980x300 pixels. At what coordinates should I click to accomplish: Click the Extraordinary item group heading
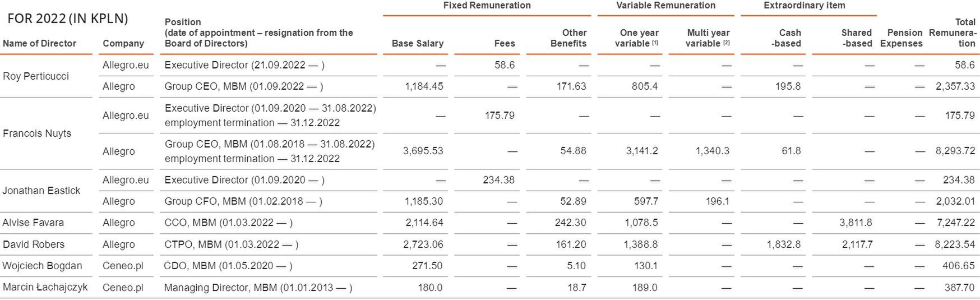804,6
